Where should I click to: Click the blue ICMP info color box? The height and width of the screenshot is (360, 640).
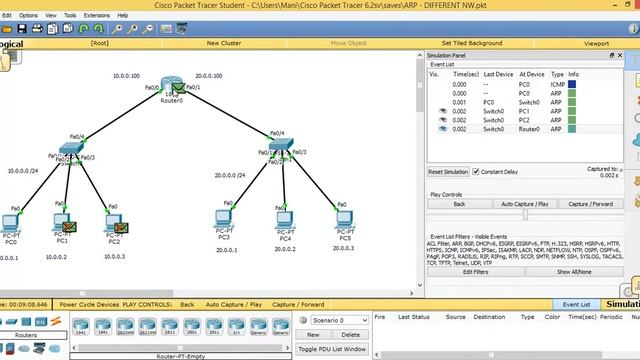pos(572,84)
